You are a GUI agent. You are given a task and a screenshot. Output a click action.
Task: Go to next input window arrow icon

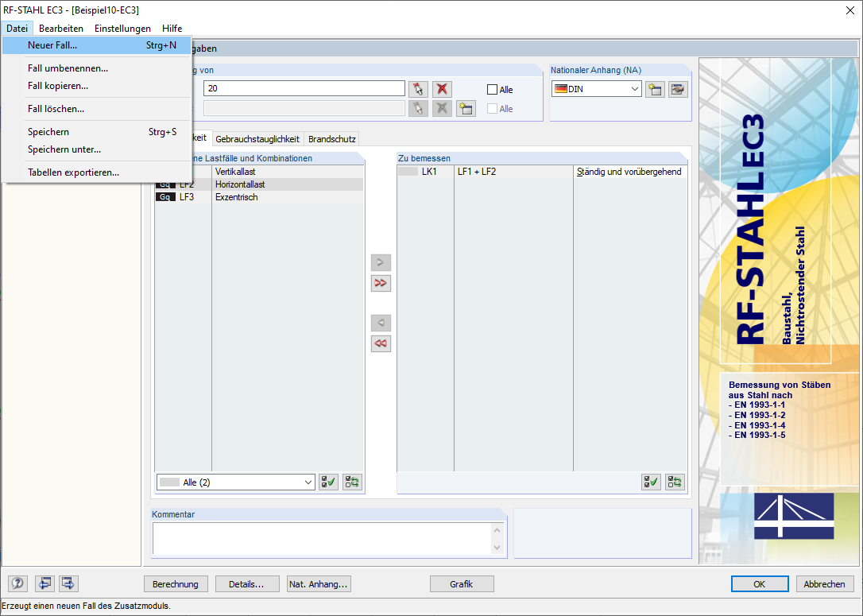[x=69, y=583]
